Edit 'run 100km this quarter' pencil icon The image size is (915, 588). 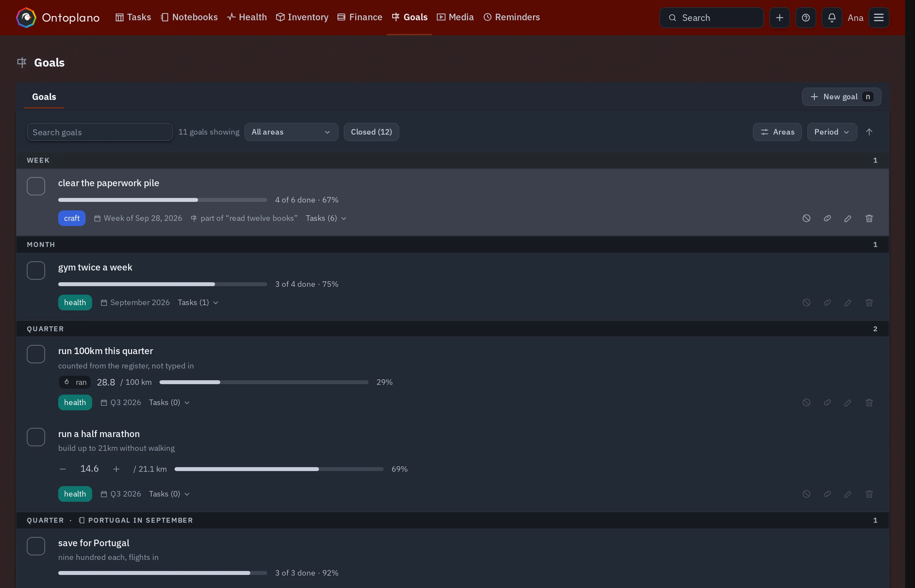(x=848, y=403)
